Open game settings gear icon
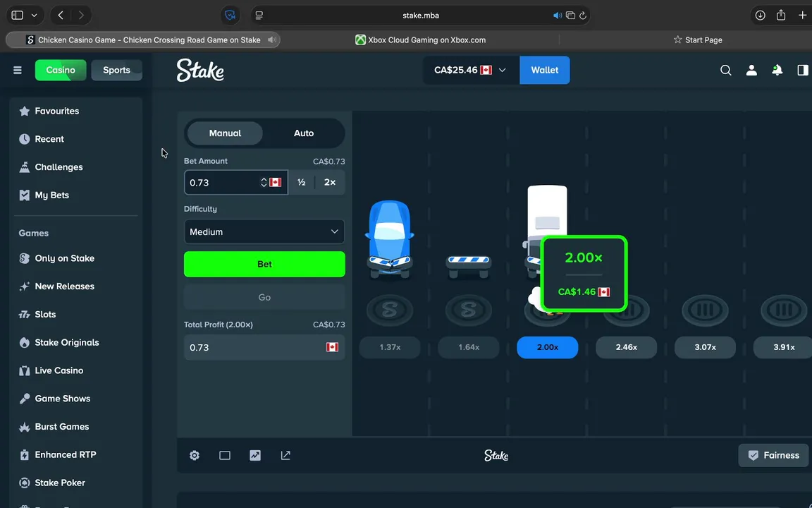This screenshot has width=812, height=508. click(x=195, y=455)
